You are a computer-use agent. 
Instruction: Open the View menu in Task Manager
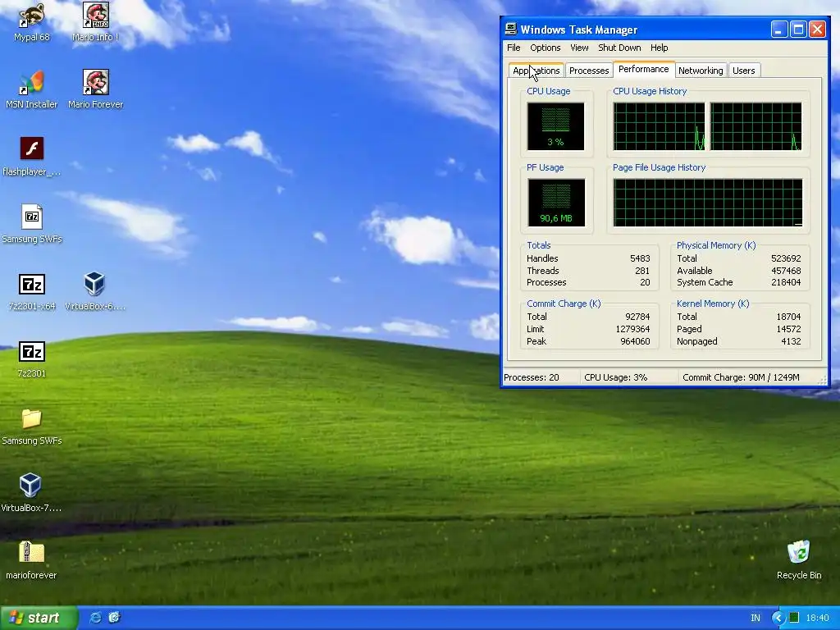pyautogui.click(x=579, y=48)
